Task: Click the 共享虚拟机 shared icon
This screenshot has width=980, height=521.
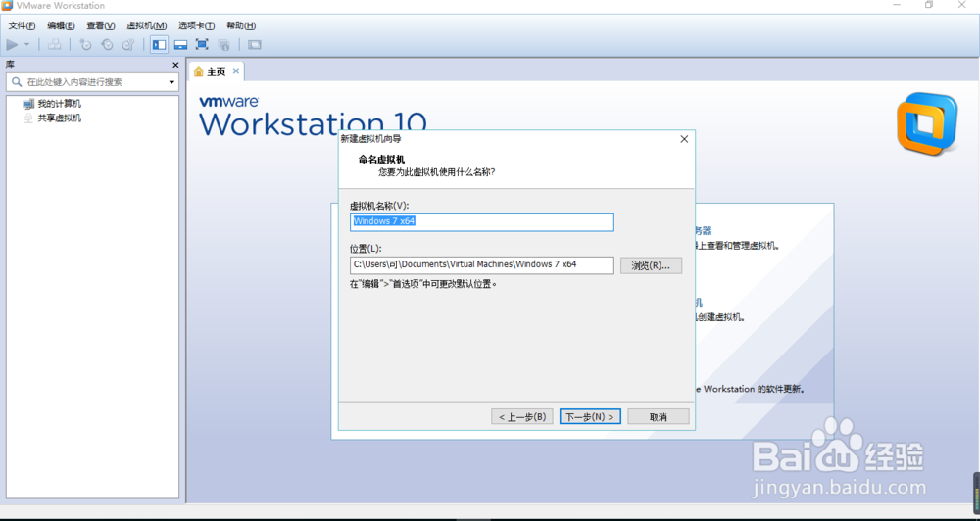Action: (x=28, y=118)
